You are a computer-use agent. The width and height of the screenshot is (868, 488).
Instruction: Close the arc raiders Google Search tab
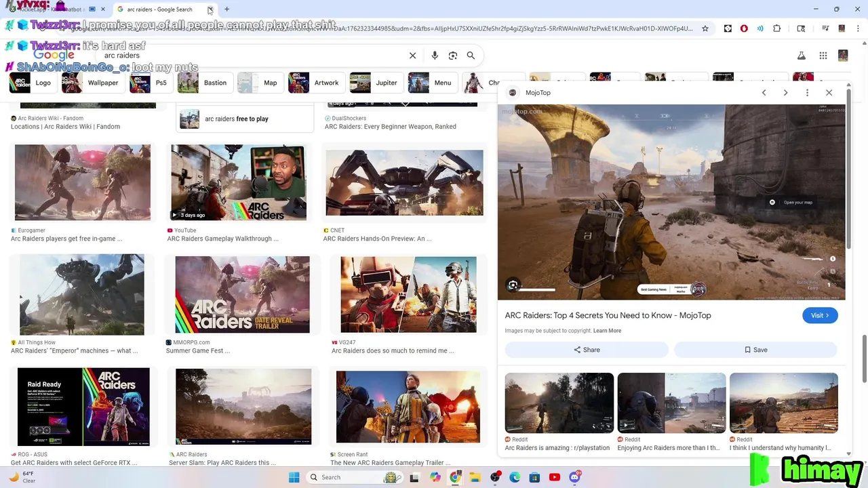(210, 9)
